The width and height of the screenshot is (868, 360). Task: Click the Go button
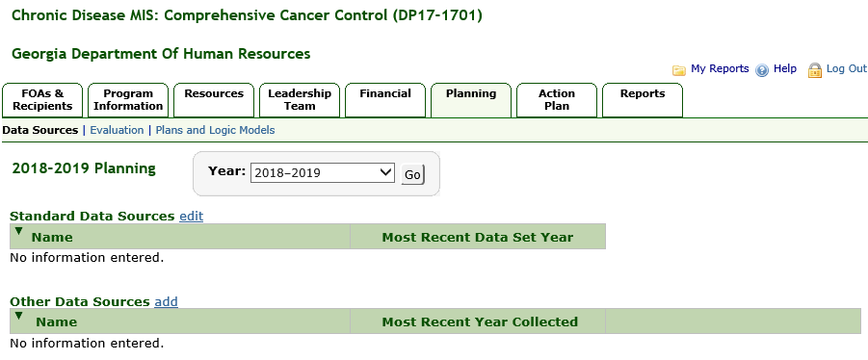412,175
